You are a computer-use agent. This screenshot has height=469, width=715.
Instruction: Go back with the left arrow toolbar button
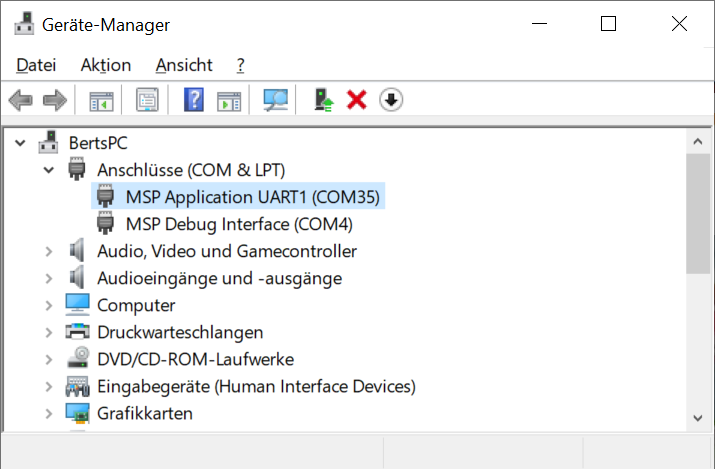click(x=21, y=100)
